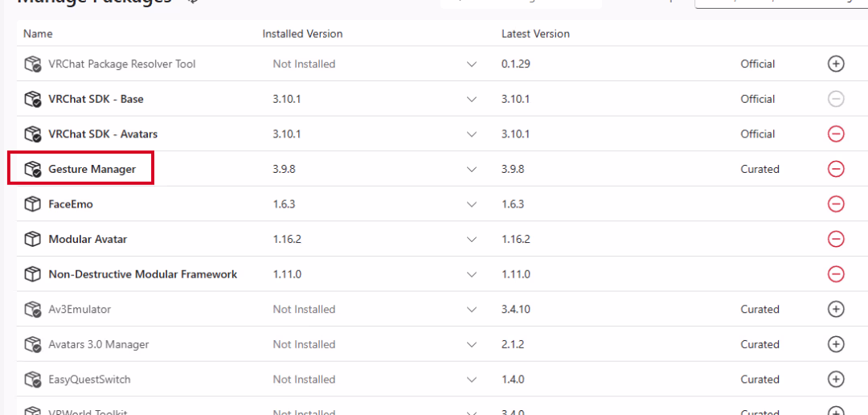Open version dropdown for FaceEmo

472,204
